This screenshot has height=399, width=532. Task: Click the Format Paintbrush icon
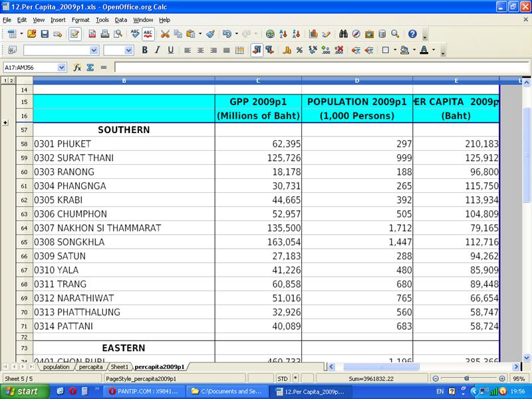tap(210, 34)
